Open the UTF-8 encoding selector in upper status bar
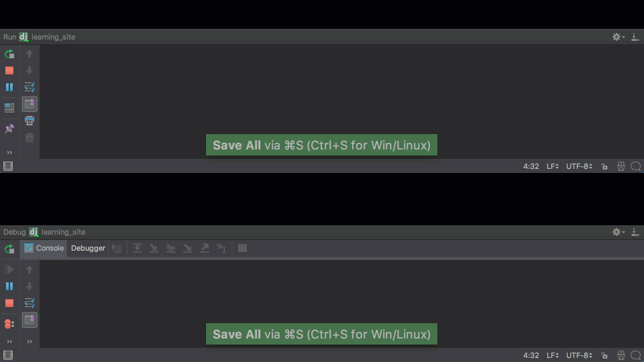 [579, 166]
